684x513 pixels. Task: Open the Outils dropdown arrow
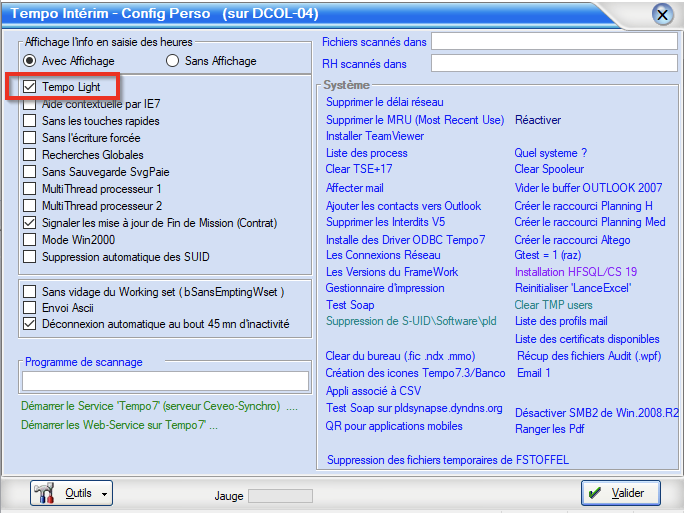[104, 494]
